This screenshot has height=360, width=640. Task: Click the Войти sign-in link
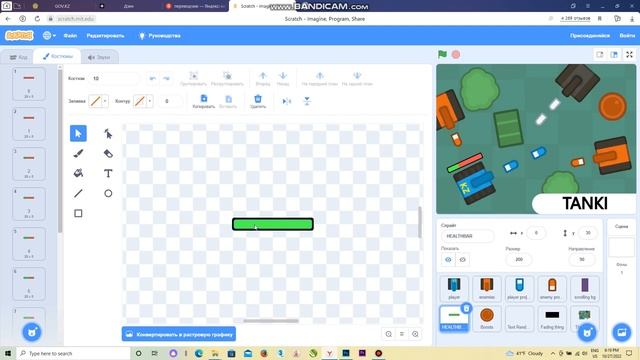click(x=627, y=36)
